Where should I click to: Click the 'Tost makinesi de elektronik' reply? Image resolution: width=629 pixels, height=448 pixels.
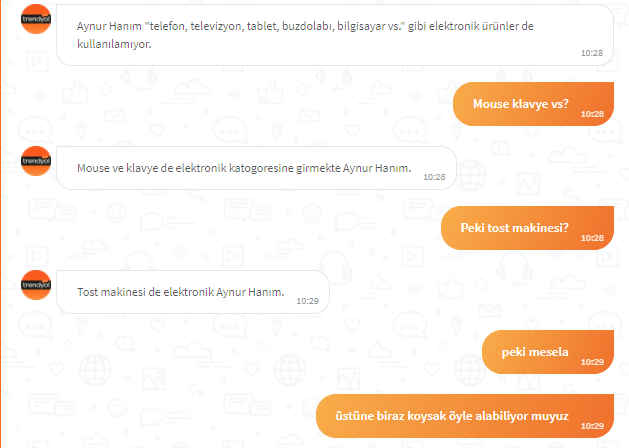193,292
